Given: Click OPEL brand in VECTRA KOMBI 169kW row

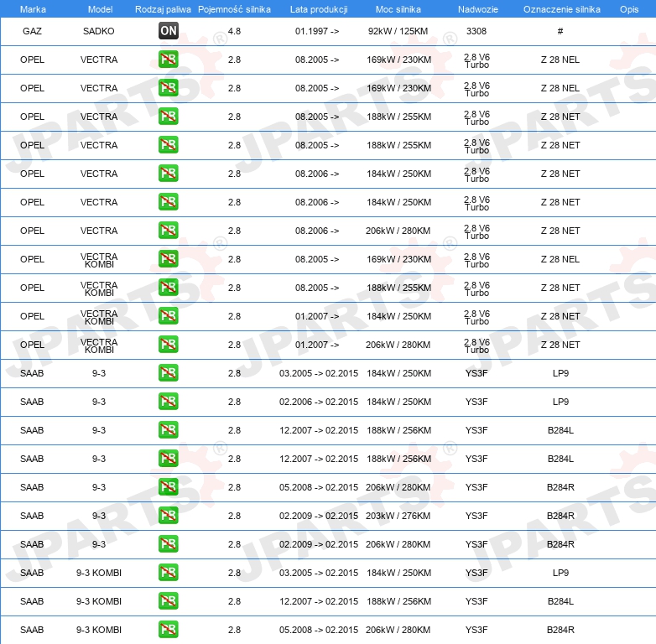Looking at the screenshot, I should 32,259.
